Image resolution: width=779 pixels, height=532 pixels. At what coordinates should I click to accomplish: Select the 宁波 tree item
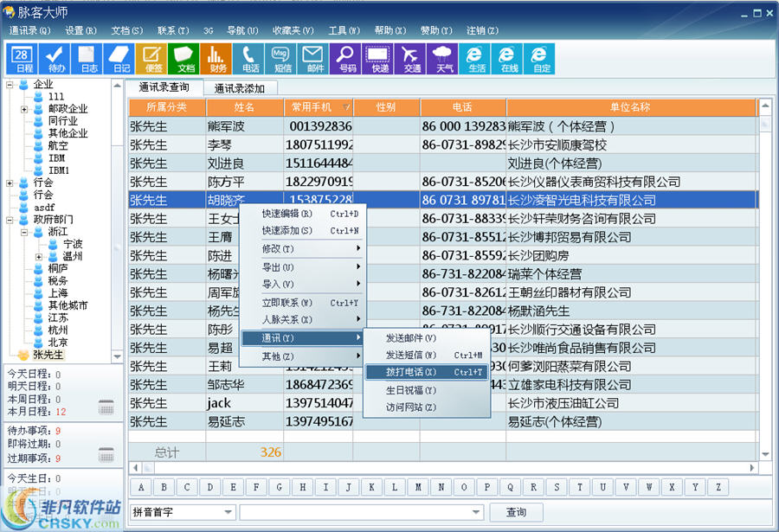[73, 244]
